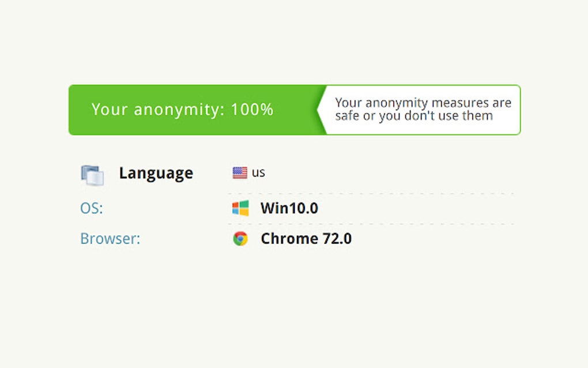Click the "Your anonymity: 100%" text
The image size is (588, 368).
(x=182, y=110)
